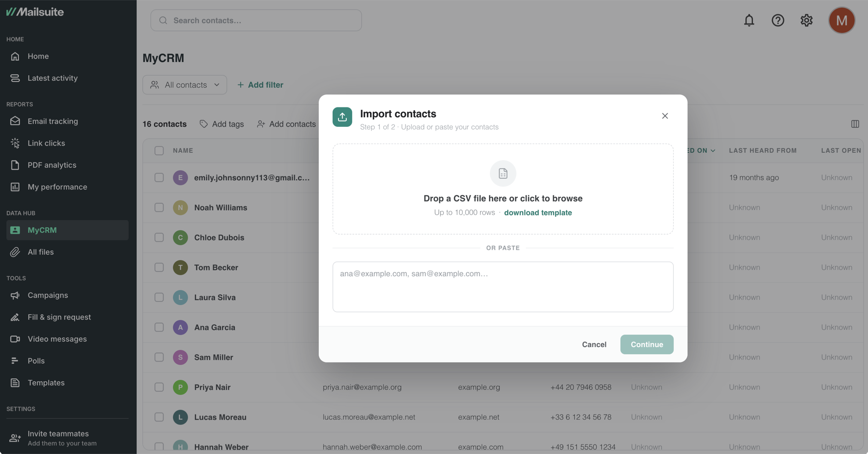Check Tom Becker checkbox
The image size is (868, 454).
click(x=159, y=267)
